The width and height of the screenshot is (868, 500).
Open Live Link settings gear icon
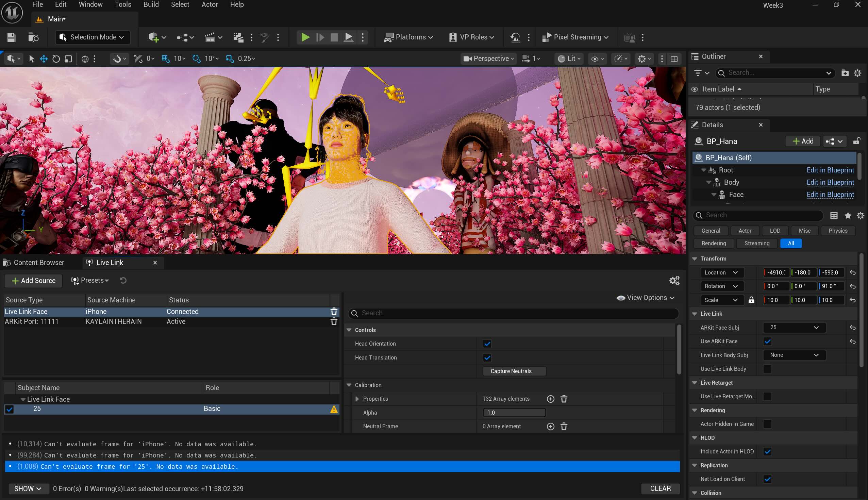point(674,281)
